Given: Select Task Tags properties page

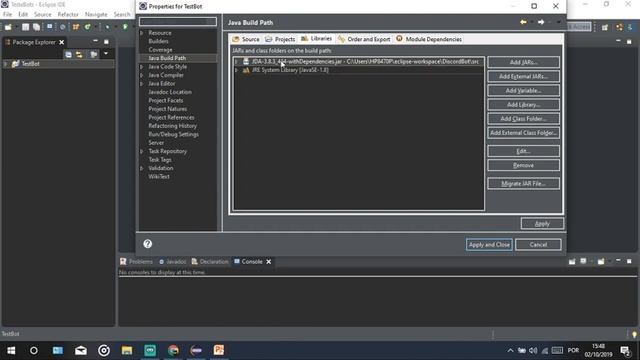Looking at the screenshot, I should (x=160, y=160).
